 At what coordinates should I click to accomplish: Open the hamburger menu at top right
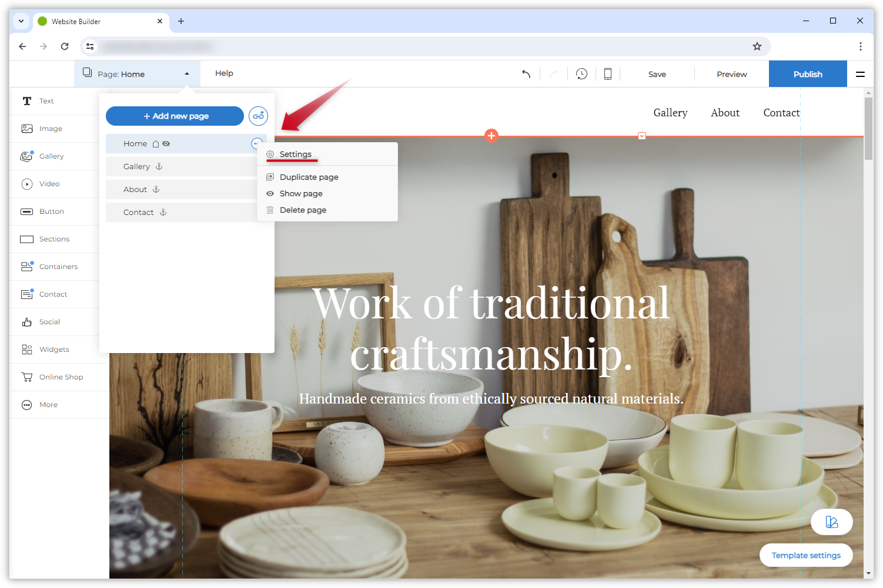tap(860, 74)
